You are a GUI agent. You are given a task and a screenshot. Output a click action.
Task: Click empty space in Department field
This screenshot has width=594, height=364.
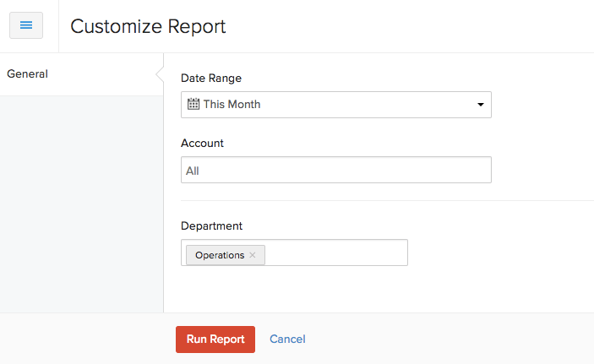(338, 253)
